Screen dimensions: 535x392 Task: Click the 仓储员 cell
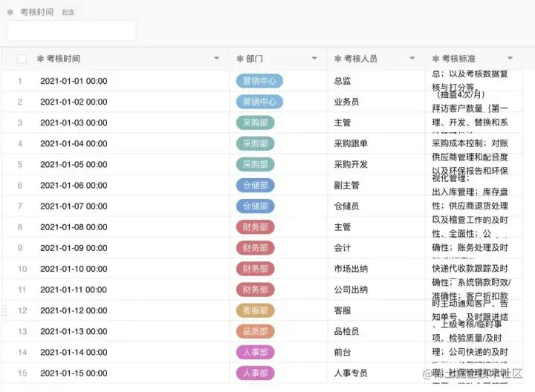346,206
